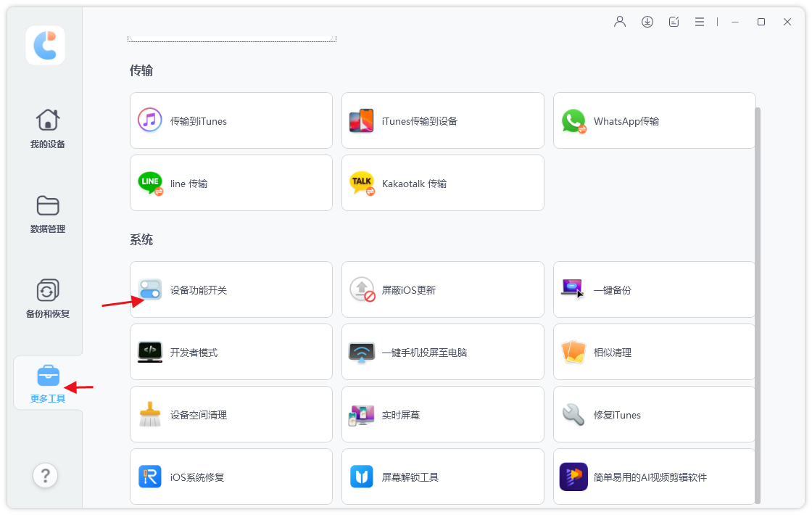
Task: Click the 传输 section heading
Action: click(141, 70)
